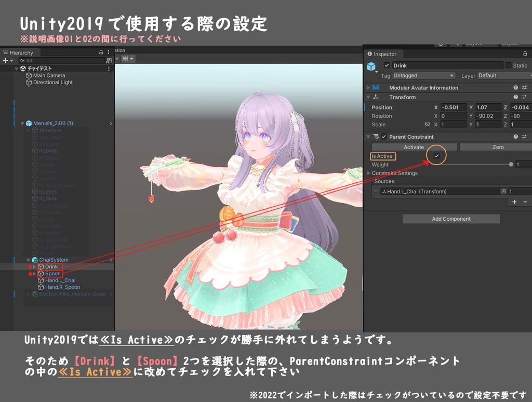Click the Position X field
The width and height of the screenshot is (532, 402).
(454, 107)
